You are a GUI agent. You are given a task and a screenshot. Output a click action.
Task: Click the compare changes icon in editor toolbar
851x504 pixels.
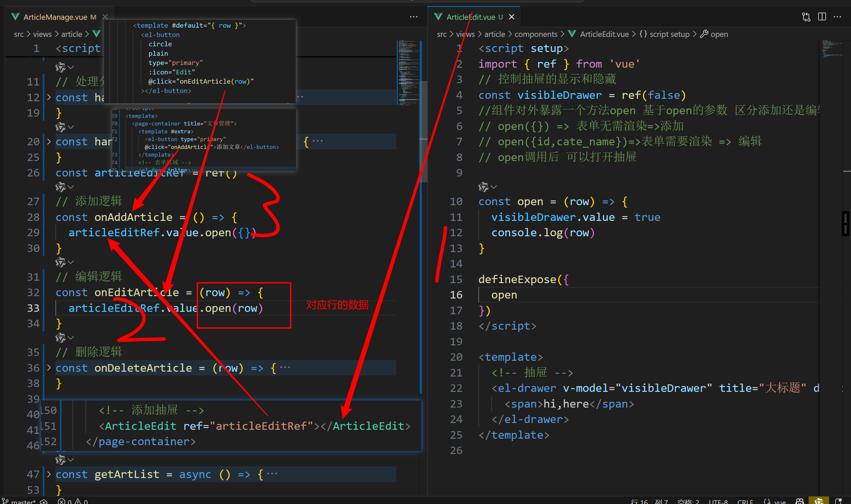806,17
